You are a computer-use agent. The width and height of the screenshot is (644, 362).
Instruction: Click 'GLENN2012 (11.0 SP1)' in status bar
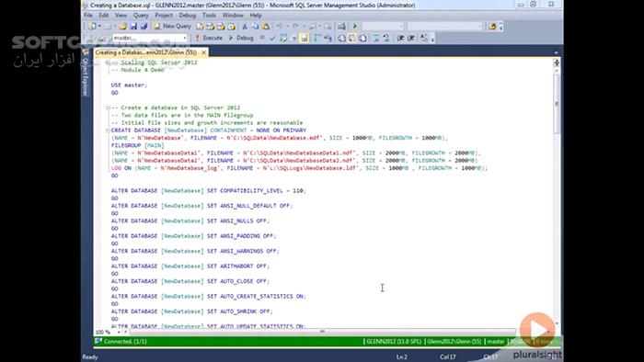[x=394, y=342]
